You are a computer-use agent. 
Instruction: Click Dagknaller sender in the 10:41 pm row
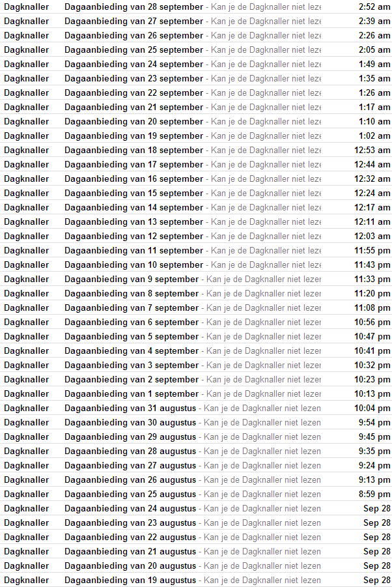[27, 351]
